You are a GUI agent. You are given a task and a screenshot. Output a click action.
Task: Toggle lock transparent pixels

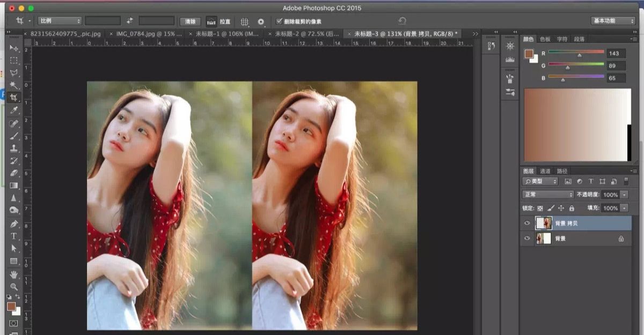pyautogui.click(x=540, y=208)
